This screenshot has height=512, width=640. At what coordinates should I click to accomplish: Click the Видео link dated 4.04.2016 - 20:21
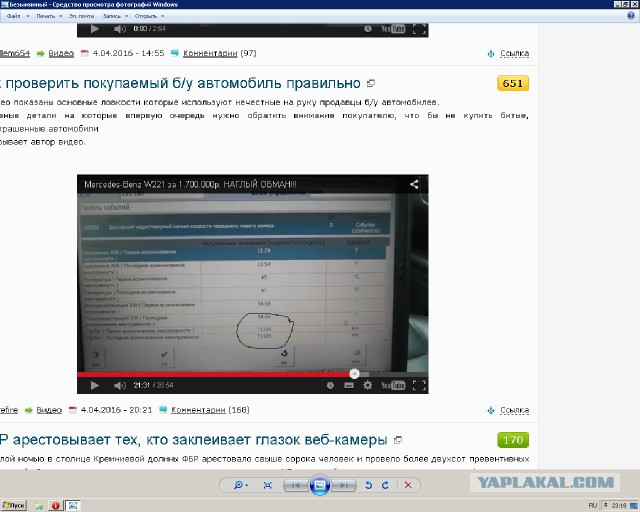[49, 410]
